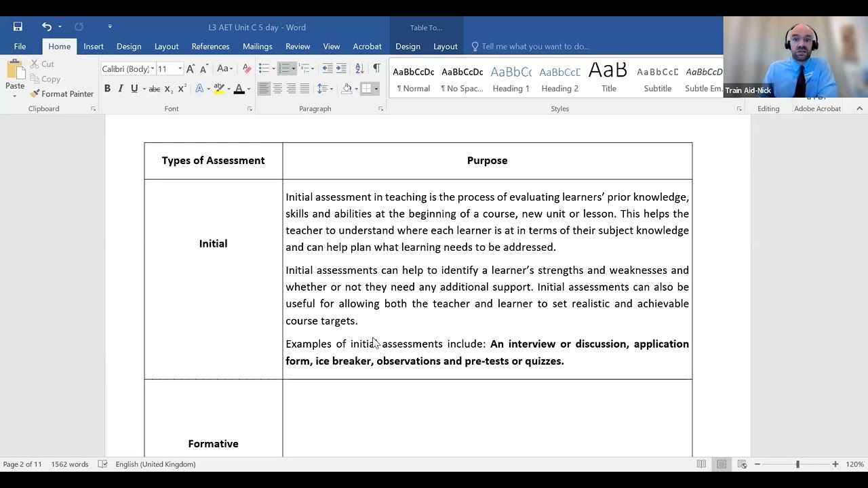Open the Mailings tab

click(258, 46)
